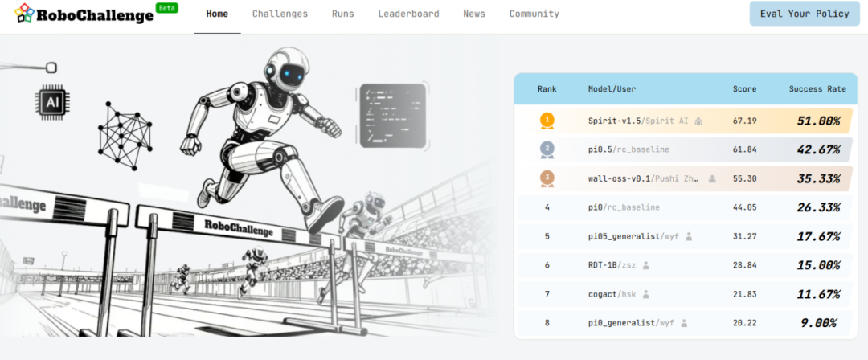Click the score value 28.84
868x360 pixels.
pos(744,264)
